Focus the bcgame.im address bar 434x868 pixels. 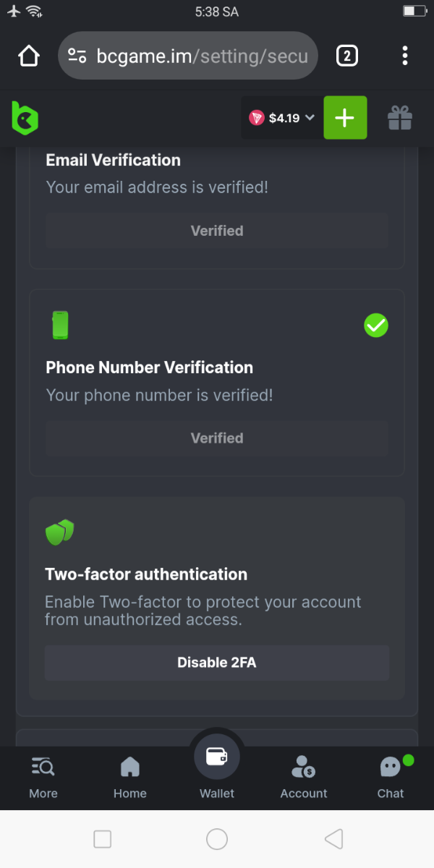203,56
